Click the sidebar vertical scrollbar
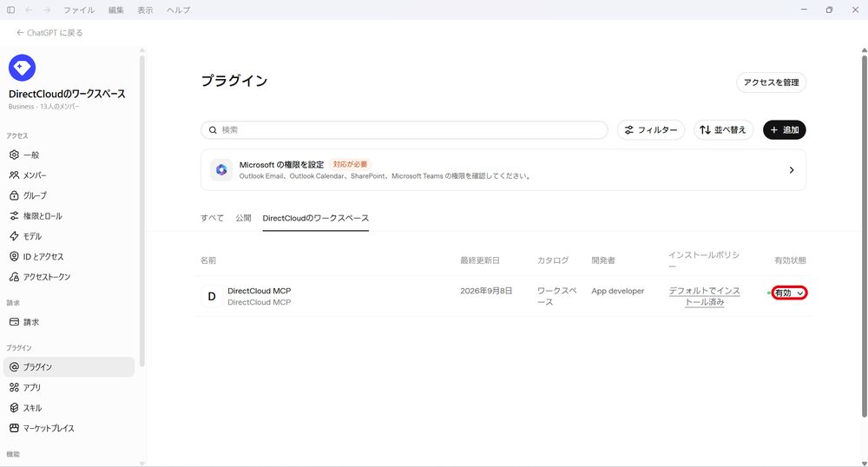Image resolution: width=868 pixels, height=467 pixels. pyautogui.click(x=142, y=210)
